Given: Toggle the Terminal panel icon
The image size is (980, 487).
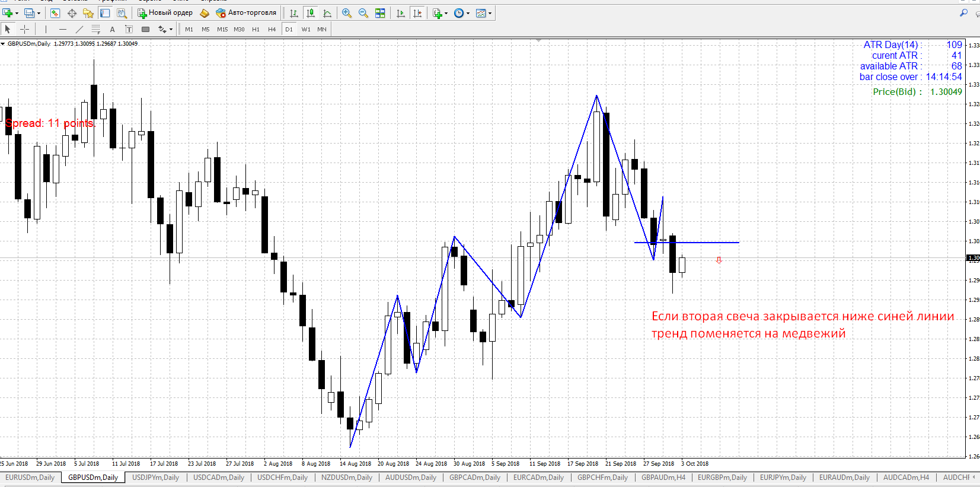Looking at the screenshot, I should pos(105,12).
